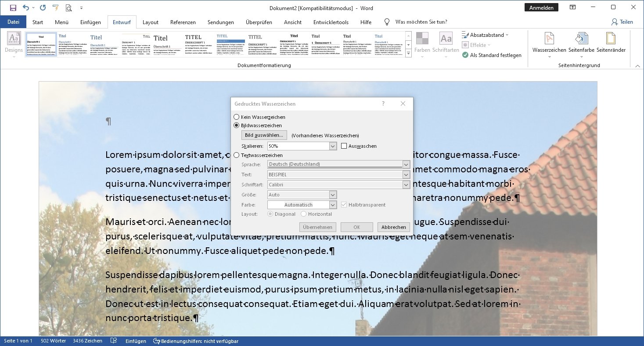Click the Bild auswählen button

click(x=264, y=135)
